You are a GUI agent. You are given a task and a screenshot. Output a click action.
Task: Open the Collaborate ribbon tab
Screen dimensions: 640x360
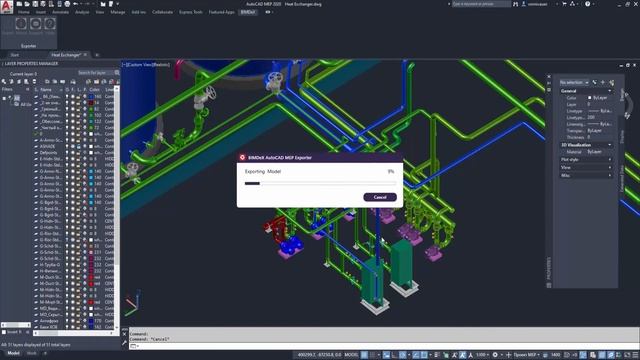coord(162,12)
